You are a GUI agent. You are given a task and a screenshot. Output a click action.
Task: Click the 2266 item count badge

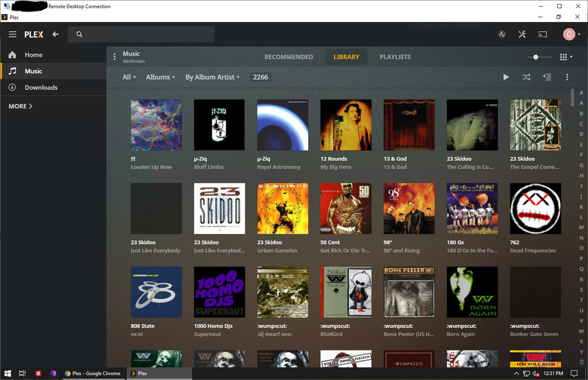(260, 77)
